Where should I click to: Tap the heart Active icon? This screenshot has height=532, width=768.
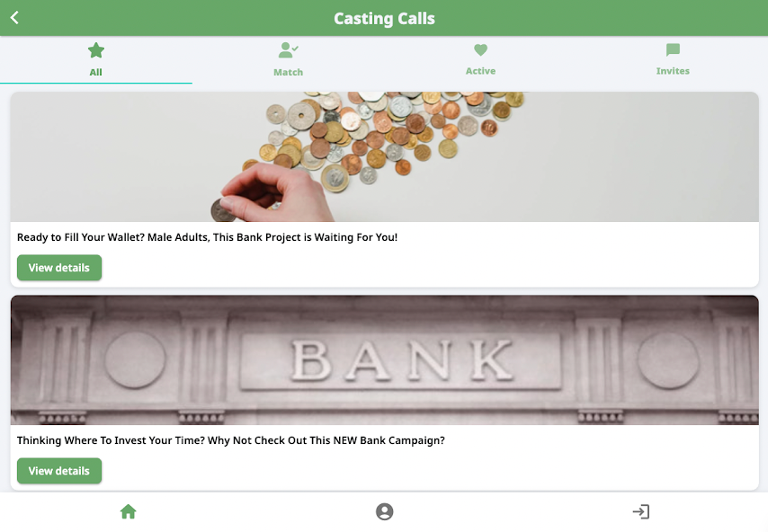[480, 49]
